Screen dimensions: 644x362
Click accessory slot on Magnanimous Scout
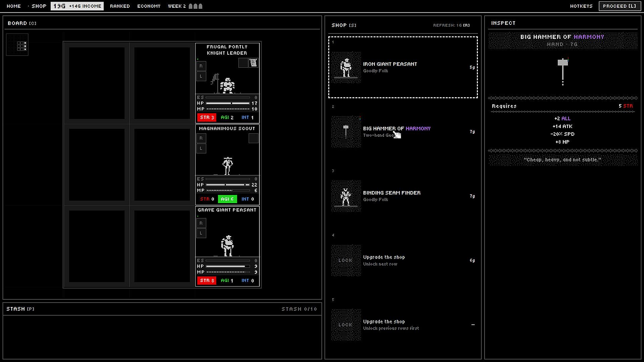pyautogui.click(x=253, y=138)
